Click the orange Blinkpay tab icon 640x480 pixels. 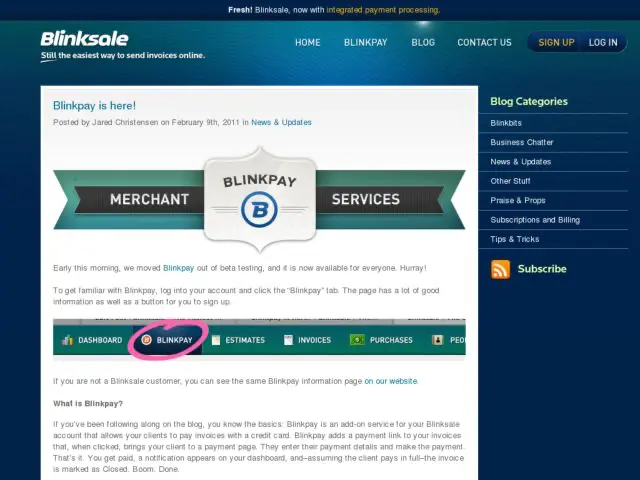[x=147, y=340]
